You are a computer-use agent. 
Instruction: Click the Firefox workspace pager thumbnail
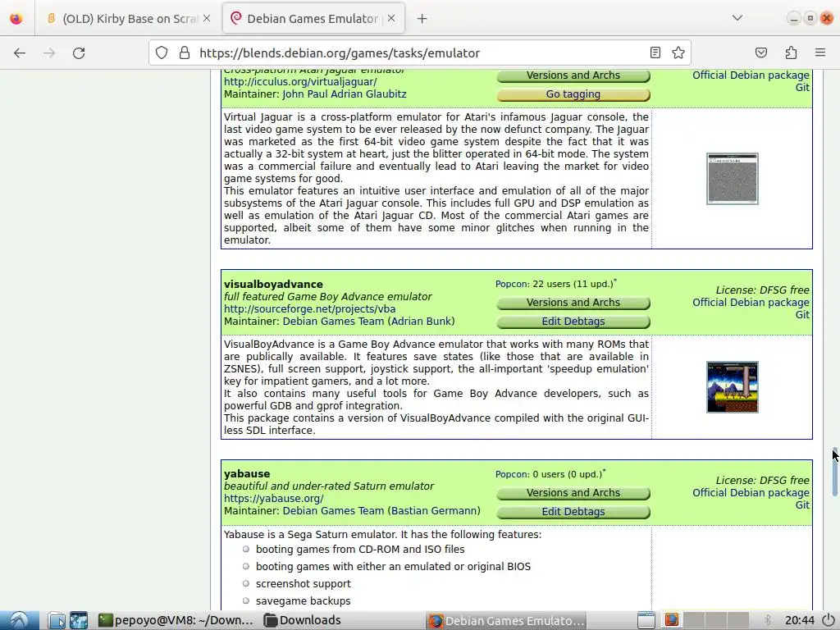point(672,620)
